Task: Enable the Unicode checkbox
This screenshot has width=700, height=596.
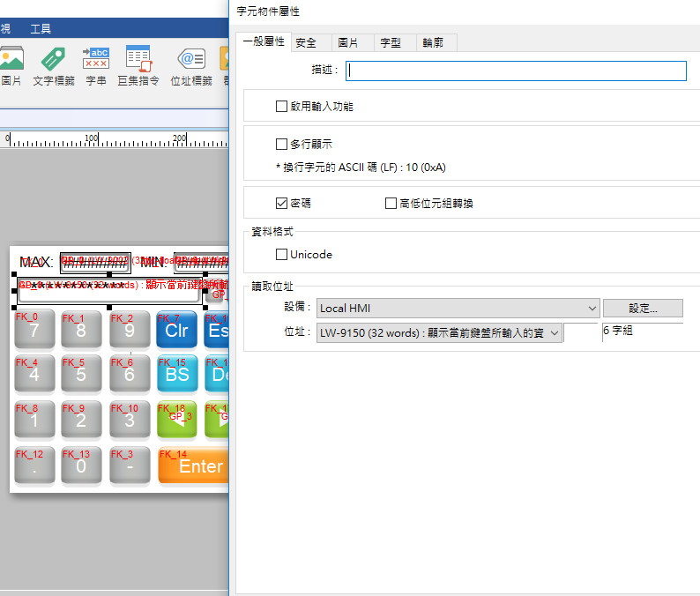Action: click(x=282, y=255)
